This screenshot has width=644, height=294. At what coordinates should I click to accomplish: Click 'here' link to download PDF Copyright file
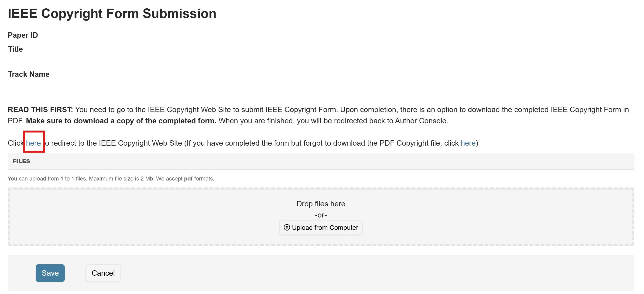coord(468,143)
